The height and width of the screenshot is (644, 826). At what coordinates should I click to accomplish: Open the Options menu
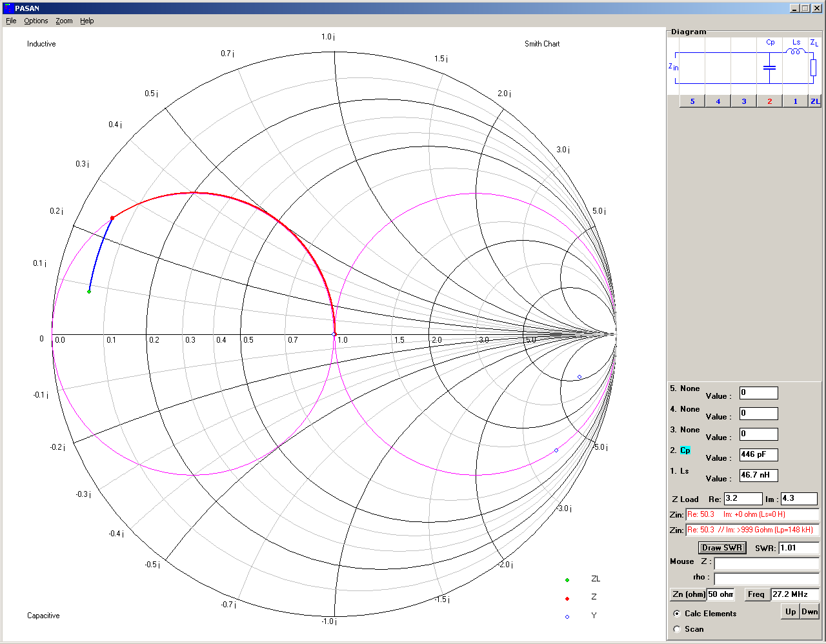36,21
